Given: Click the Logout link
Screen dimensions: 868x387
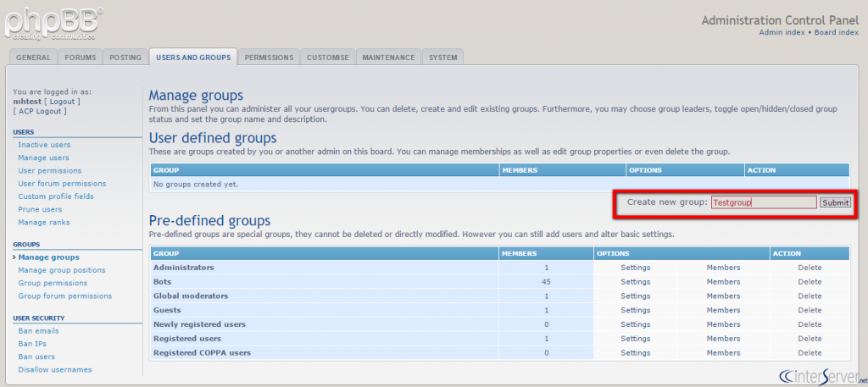Looking at the screenshot, I should tap(62, 102).
